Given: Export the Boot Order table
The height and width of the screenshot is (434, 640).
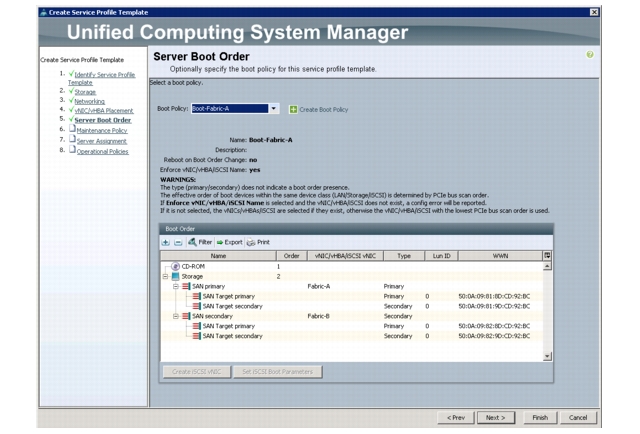Looking at the screenshot, I should click(x=229, y=242).
